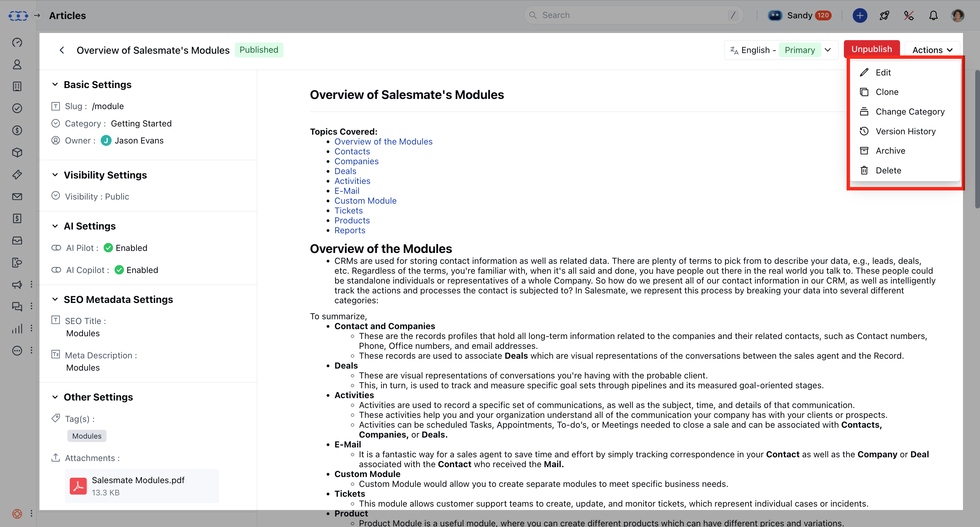Open options dots next to Campaigns icon
Image resolution: width=980 pixels, height=527 pixels.
coord(32,285)
